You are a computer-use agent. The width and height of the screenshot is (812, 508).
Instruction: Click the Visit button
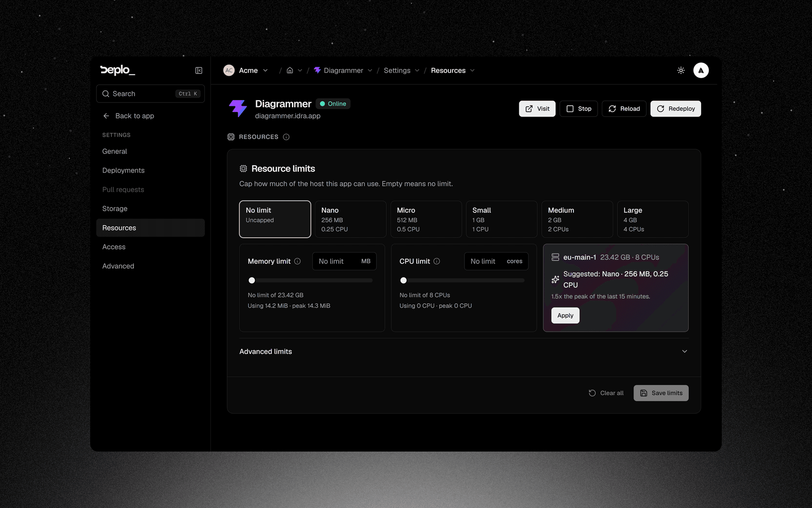pyautogui.click(x=537, y=109)
